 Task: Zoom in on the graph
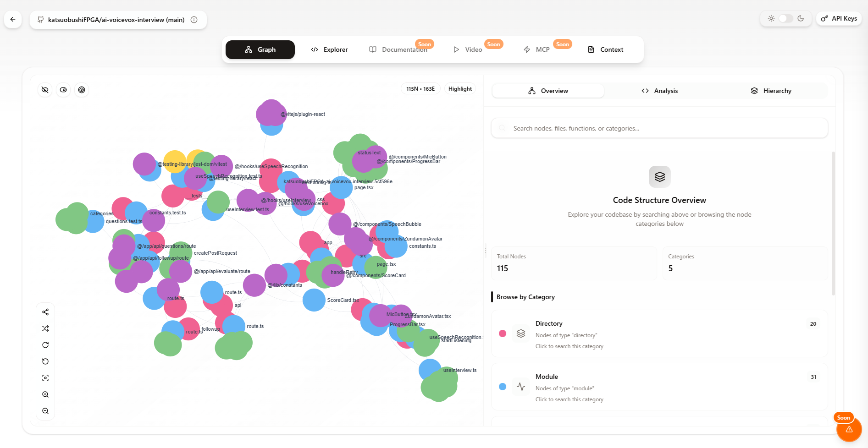click(x=45, y=394)
